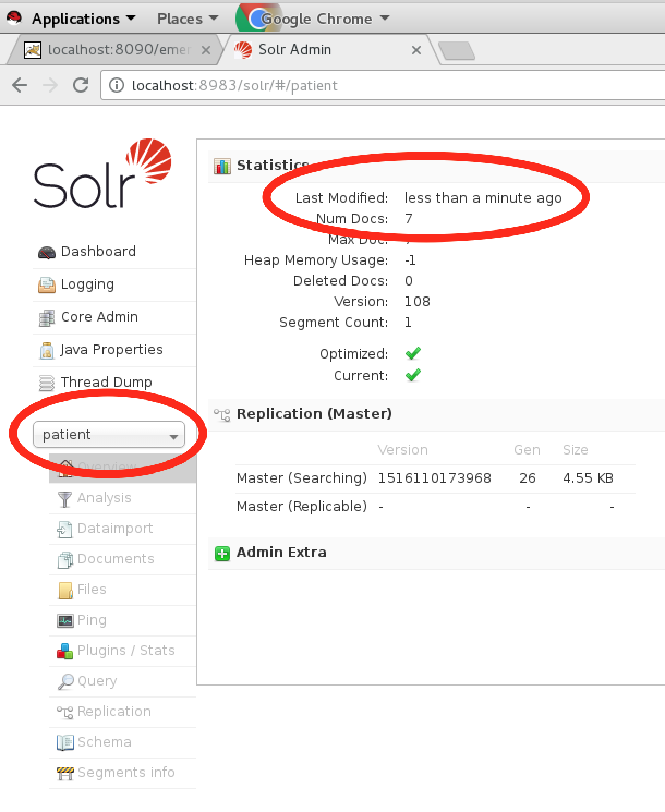Viewport: 665px width, 812px height.
Task: Click the Current green checkmark
Action: click(413, 375)
